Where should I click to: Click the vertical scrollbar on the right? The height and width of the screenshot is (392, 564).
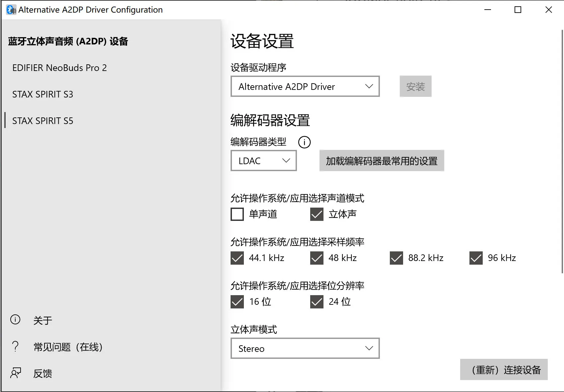pos(562,151)
